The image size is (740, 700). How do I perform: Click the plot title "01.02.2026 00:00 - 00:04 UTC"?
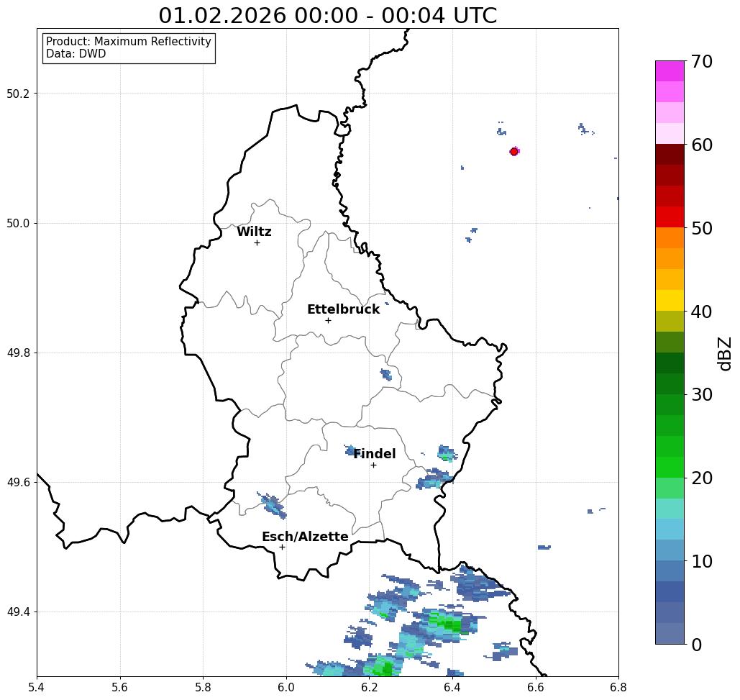click(327, 16)
